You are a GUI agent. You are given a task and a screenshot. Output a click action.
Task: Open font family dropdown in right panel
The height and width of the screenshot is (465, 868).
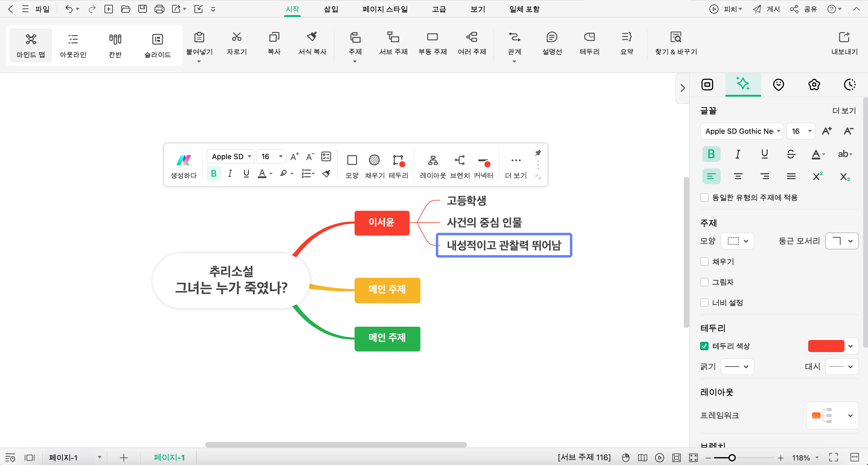(742, 131)
